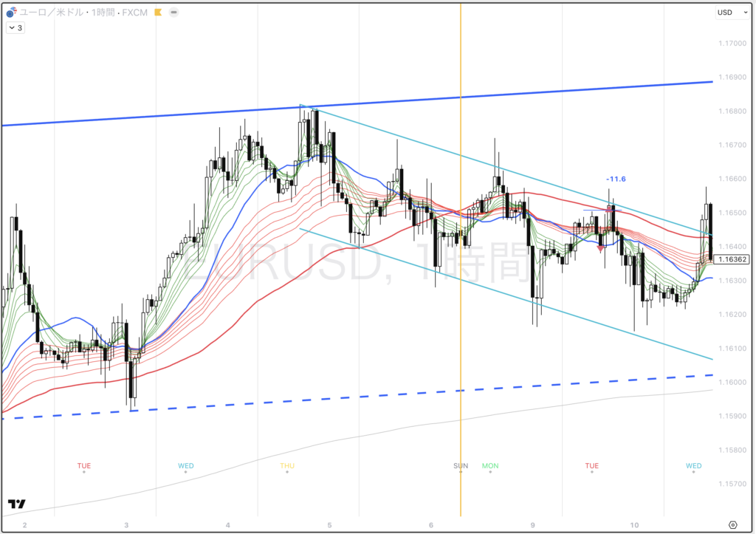Viewport: 756px width, 534px height.
Task: Click the red down arrow marker on chart
Action: pos(600,248)
